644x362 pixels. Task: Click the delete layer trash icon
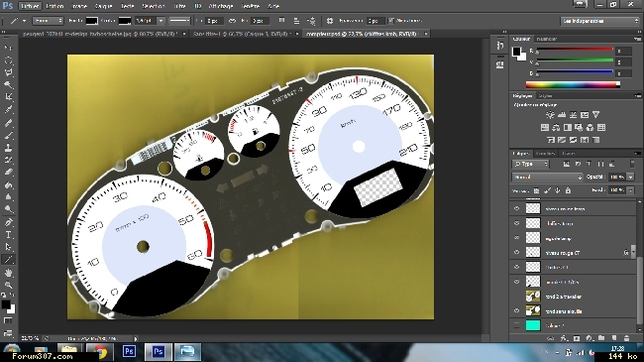pyautogui.click(x=626, y=338)
